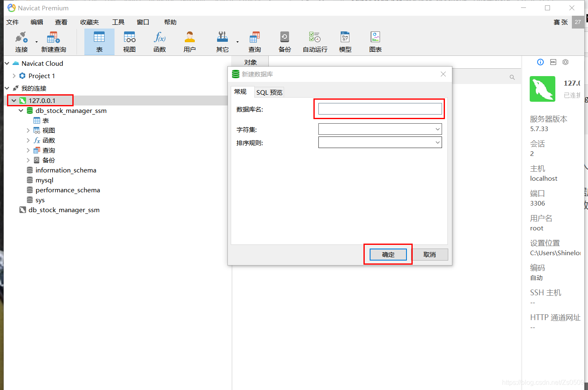Viewport: 588px width, 390px height.
Task: Open dropdown arrow next to Others (其它) button
Action: [237, 42]
